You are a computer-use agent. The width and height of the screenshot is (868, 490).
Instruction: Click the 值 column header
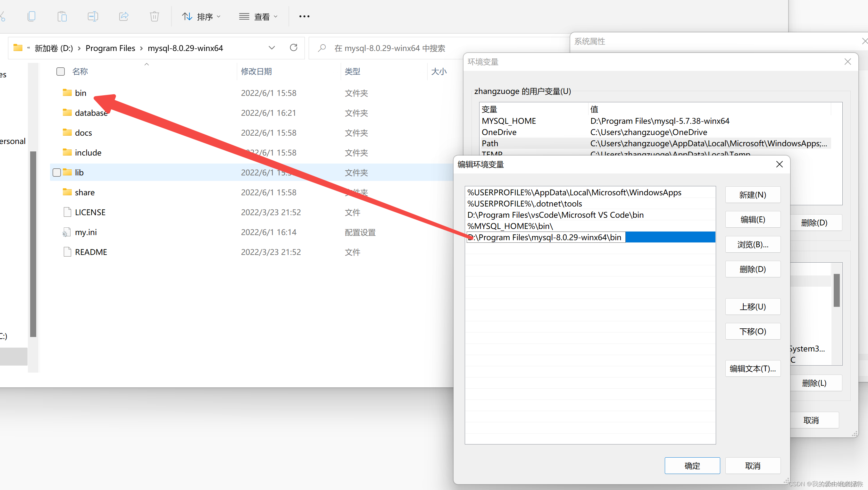point(709,109)
